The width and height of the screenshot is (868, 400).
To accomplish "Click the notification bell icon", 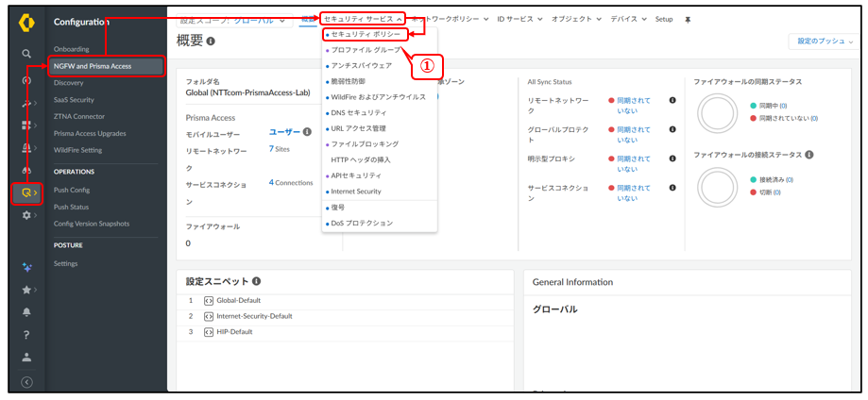I will coord(26,312).
